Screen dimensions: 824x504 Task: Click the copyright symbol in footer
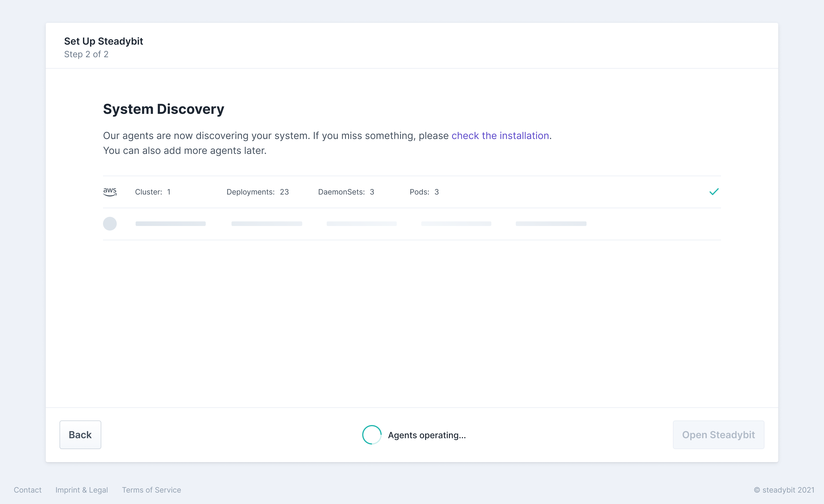pyautogui.click(x=757, y=490)
